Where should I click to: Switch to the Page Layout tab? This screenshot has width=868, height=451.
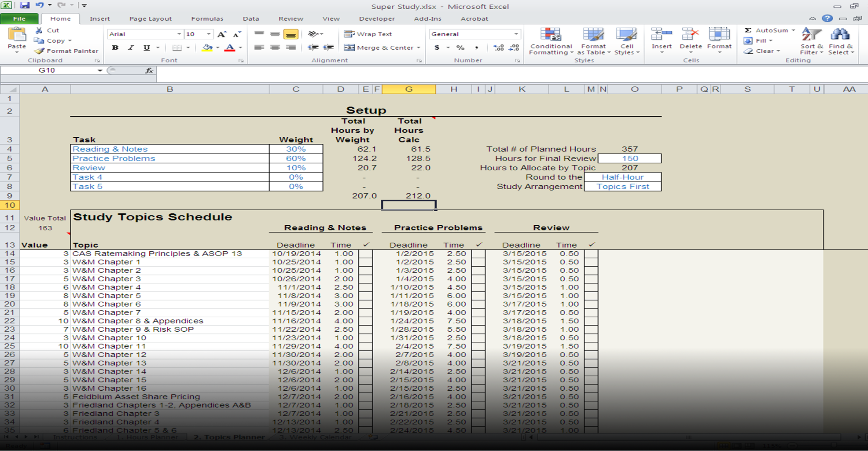(151, 18)
